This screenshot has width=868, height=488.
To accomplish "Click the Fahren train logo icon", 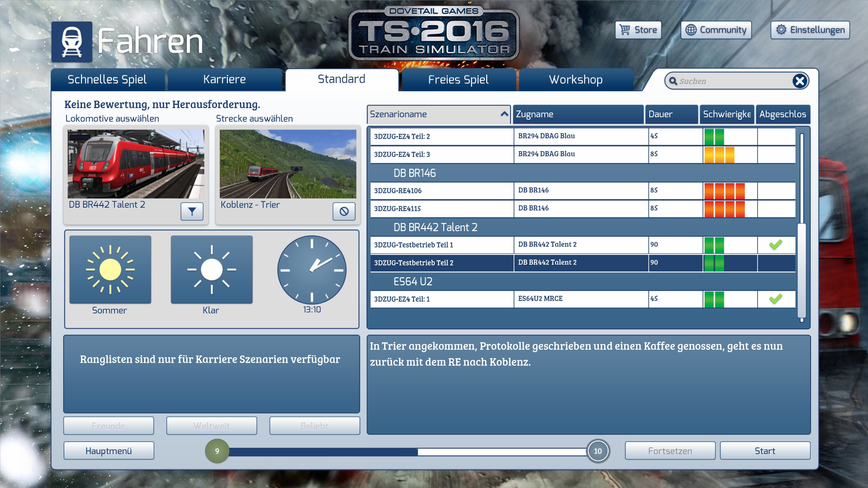I will (x=72, y=42).
